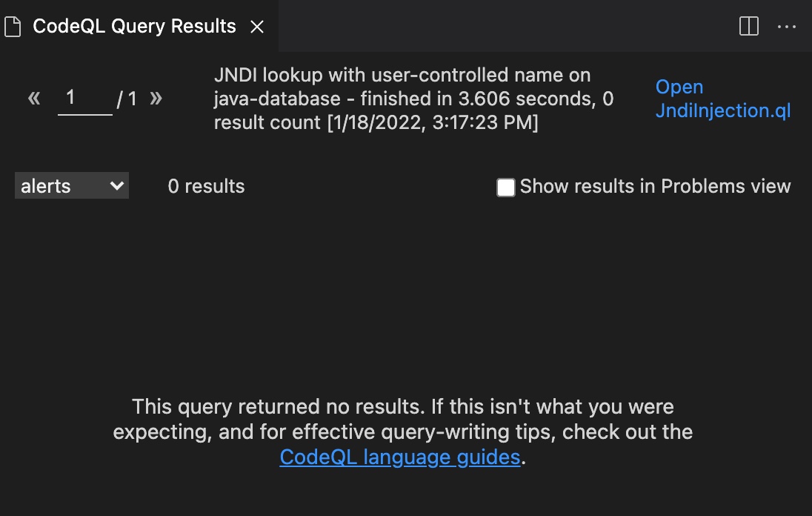812x516 pixels.
Task: Change the result view mode via the combo box
Action: point(70,185)
